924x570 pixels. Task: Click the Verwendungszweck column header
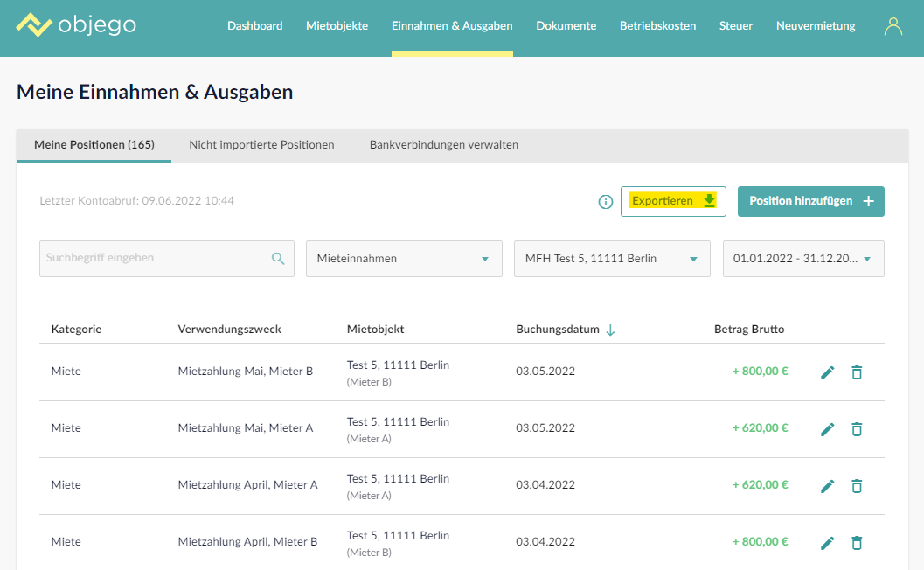click(229, 330)
